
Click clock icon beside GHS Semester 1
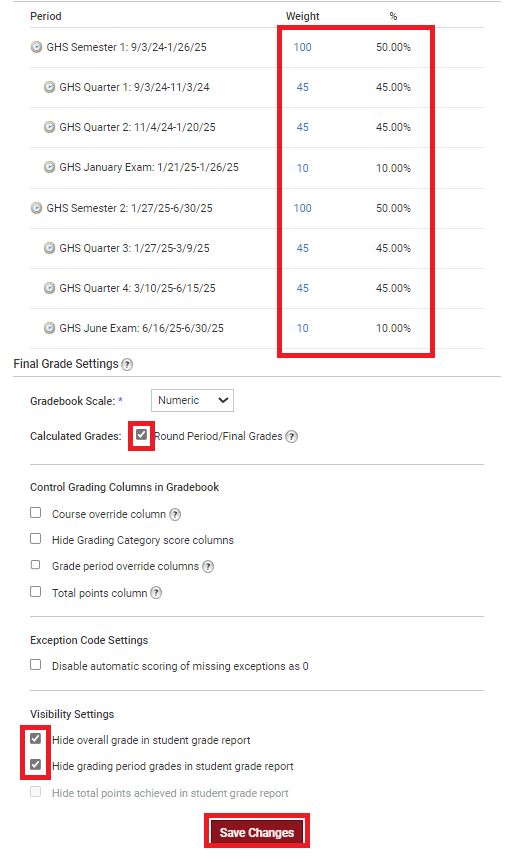36,47
